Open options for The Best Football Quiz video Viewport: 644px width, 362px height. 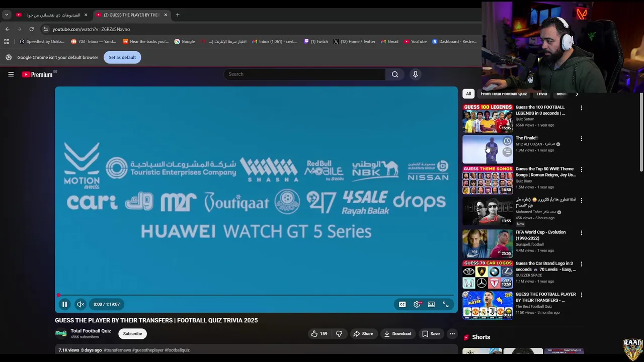pos(581,295)
